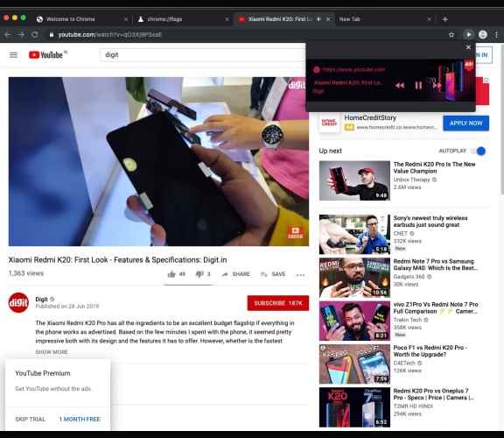Skip to previous track in media popup
The height and width of the screenshot is (438, 504).
click(400, 86)
